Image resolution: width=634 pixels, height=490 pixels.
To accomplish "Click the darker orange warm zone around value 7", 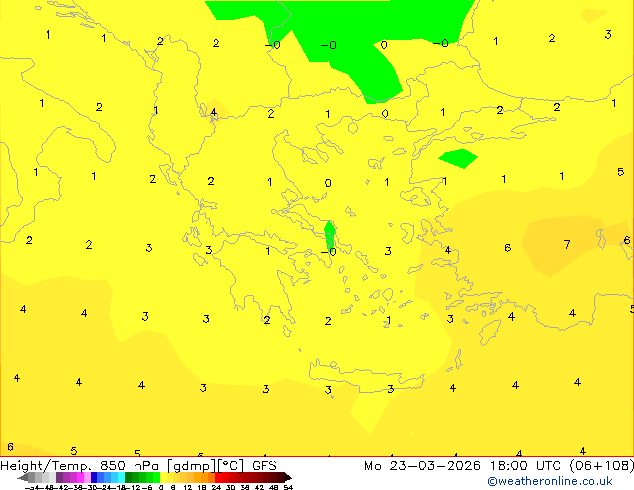I will click(x=566, y=245).
